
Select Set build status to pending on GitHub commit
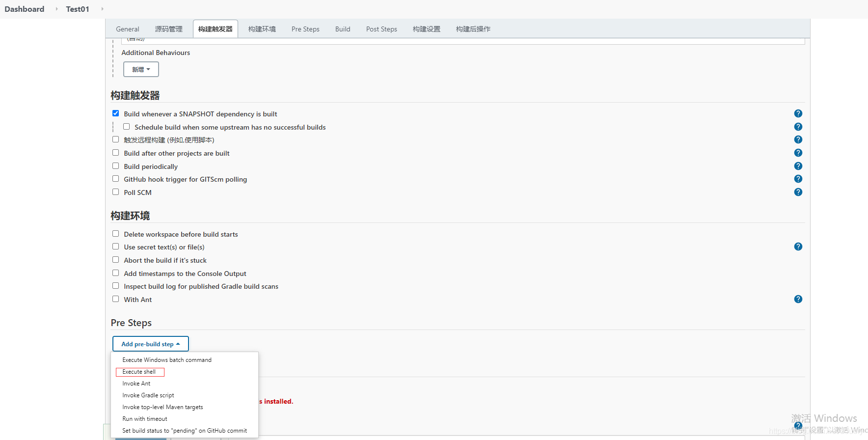click(x=185, y=431)
